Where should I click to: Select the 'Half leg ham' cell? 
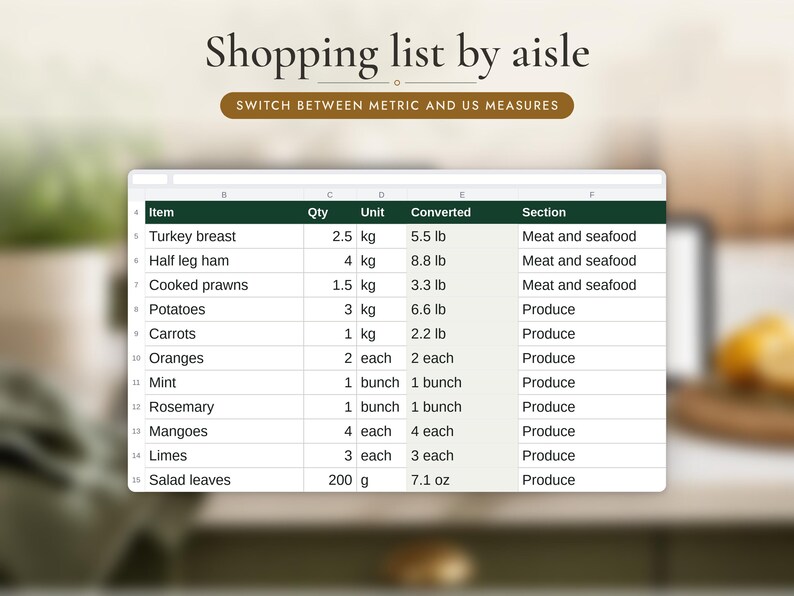[x=224, y=261]
